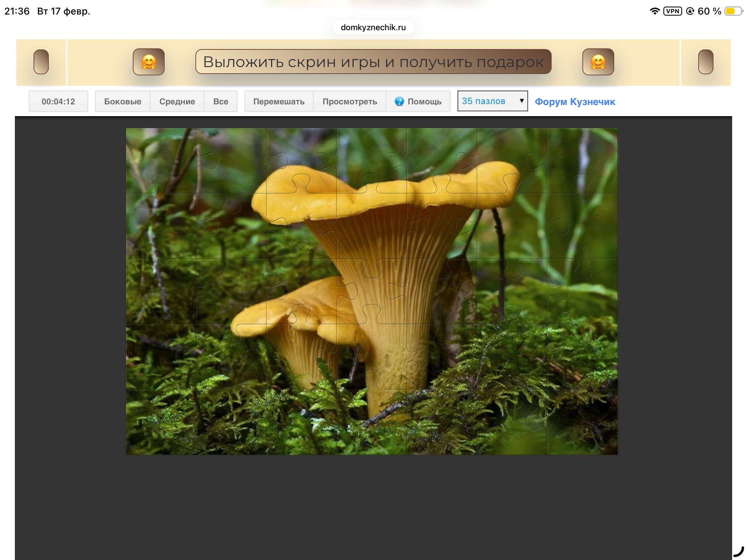Show Все puzzle pieces
747x560 pixels.
pyautogui.click(x=221, y=101)
